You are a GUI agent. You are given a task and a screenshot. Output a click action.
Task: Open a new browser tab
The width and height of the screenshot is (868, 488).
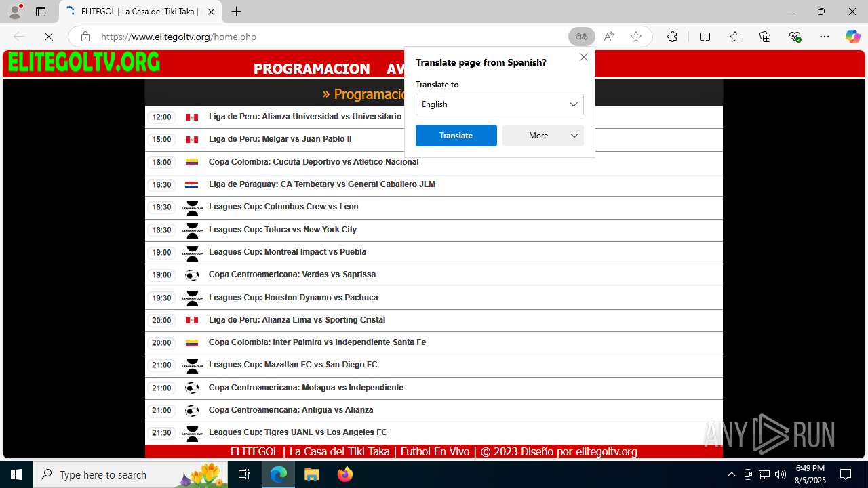[236, 12]
